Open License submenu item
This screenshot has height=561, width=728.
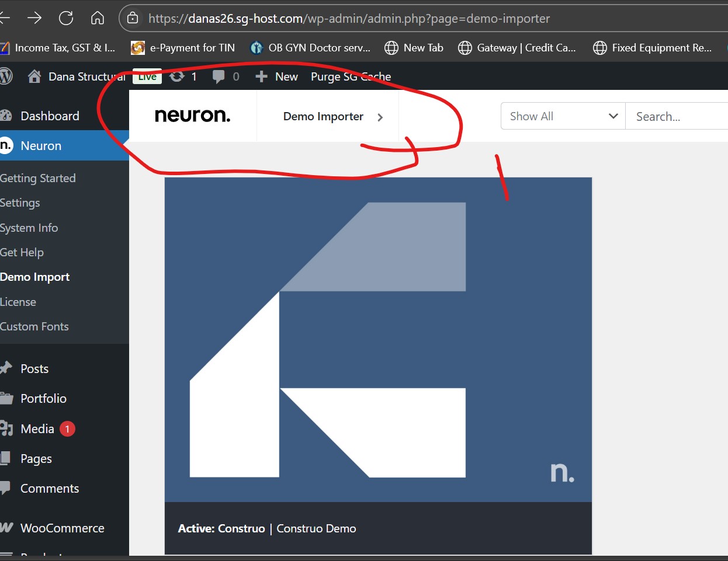18,302
